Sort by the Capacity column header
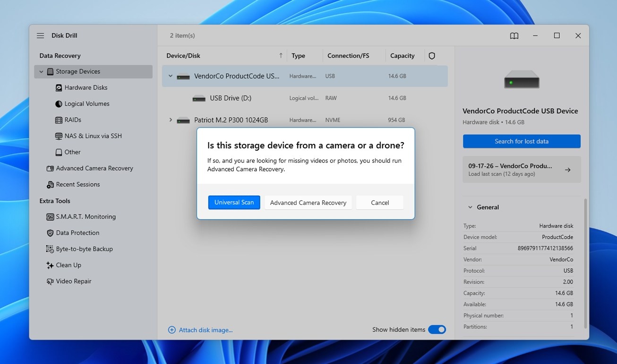The width and height of the screenshot is (617, 364). pos(403,56)
